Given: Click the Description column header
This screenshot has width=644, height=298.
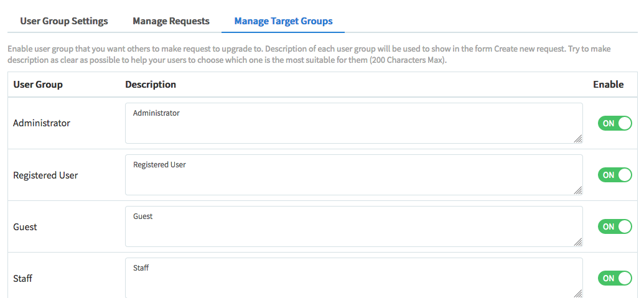Looking at the screenshot, I should [151, 85].
